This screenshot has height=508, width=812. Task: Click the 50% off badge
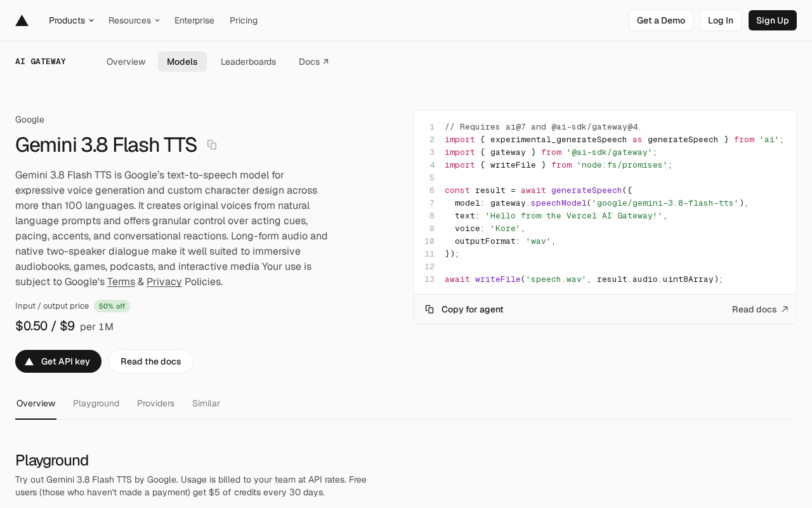pos(112,306)
